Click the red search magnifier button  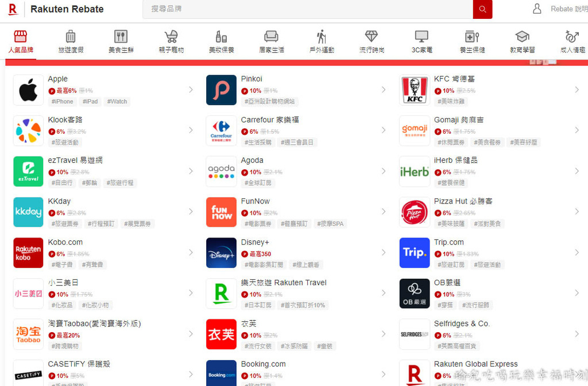point(482,9)
